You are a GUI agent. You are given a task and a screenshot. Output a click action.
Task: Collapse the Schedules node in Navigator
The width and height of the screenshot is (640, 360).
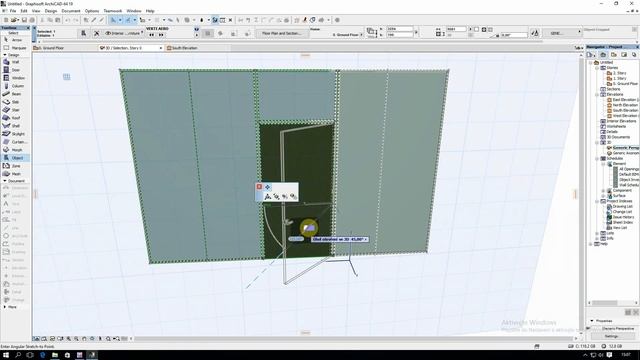point(597,158)
